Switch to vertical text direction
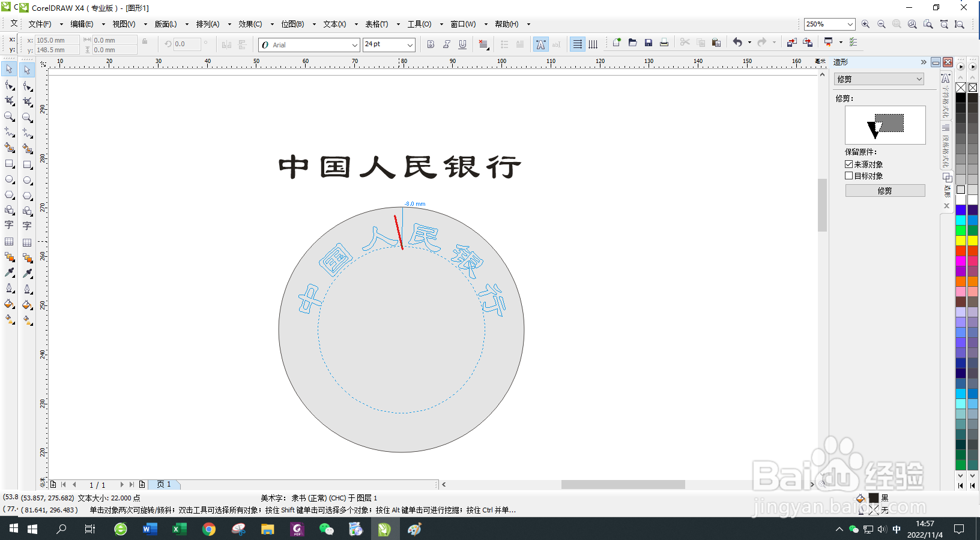This screenshot has width=980, height=540. point(593,44)
